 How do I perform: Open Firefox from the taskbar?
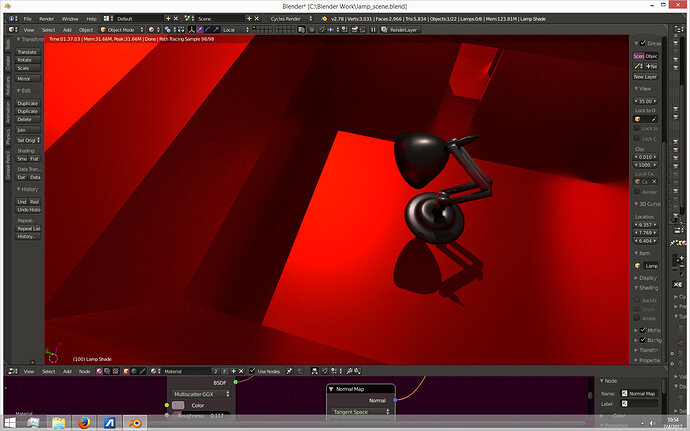pyautogui.click(x=82, y=423)
